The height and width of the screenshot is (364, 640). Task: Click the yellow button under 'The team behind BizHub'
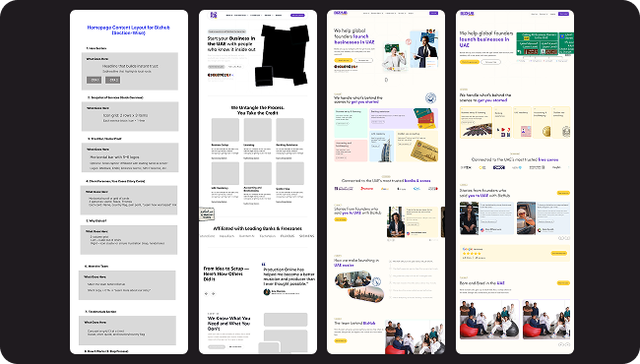pos(341,340)
